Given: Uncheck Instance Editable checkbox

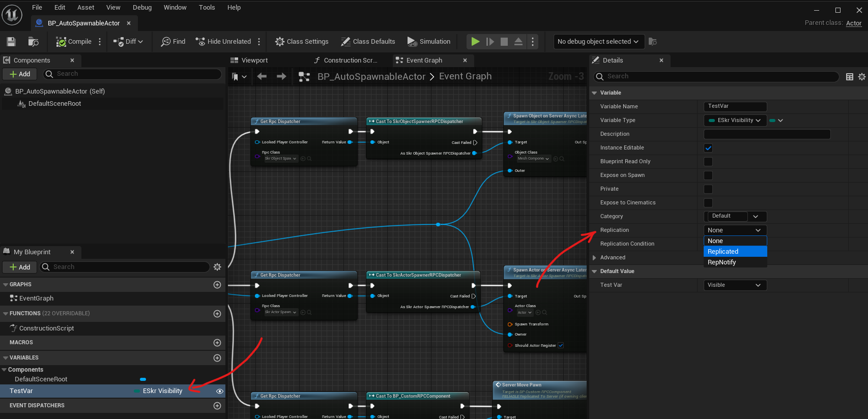Looking at the screenshot, I should click(708, 148).
